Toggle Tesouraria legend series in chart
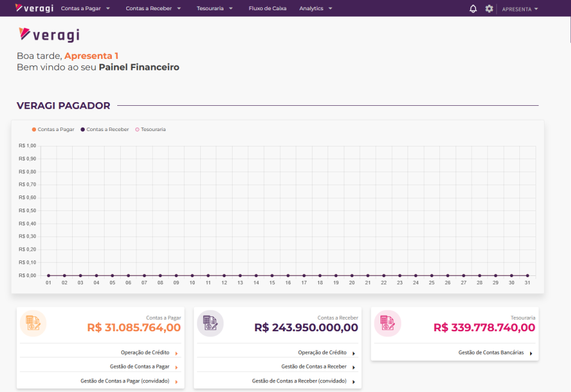 tap(150, 129)
